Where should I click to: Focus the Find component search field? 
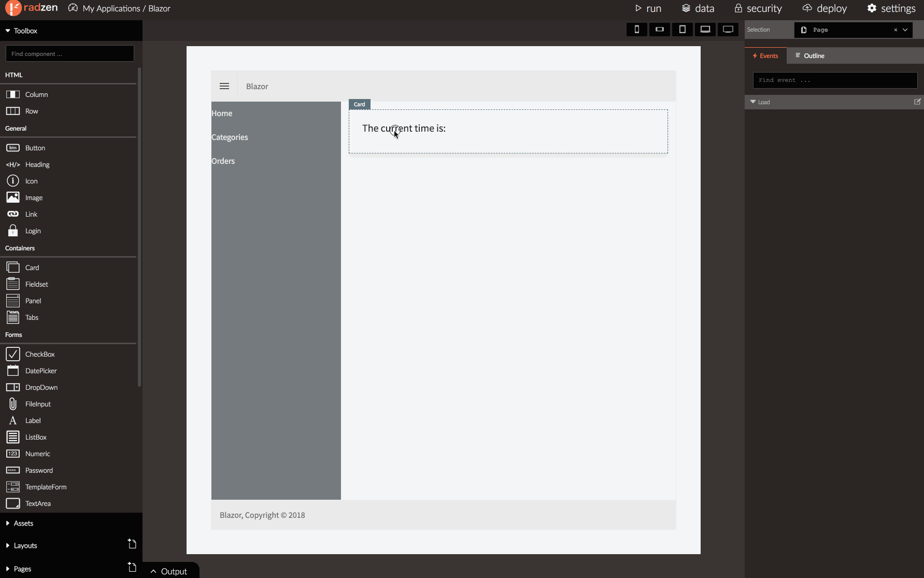coord(70,53)
